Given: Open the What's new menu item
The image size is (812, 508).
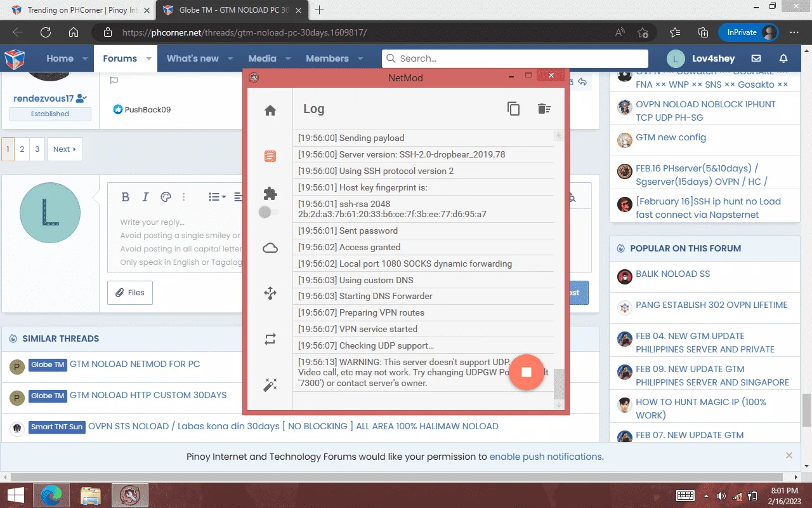Looking at the screenshot, I should 192,58.
